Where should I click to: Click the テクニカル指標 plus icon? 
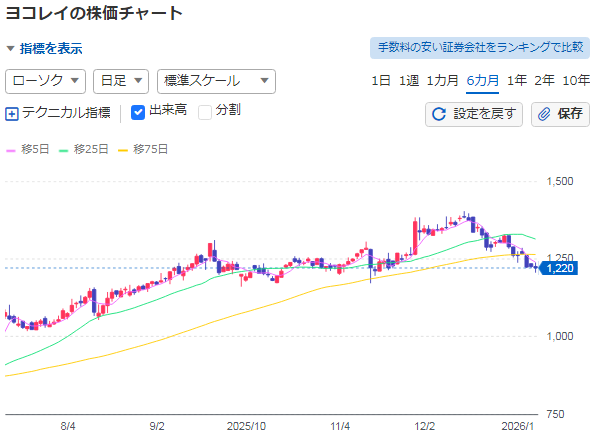(x=11, y=114)
